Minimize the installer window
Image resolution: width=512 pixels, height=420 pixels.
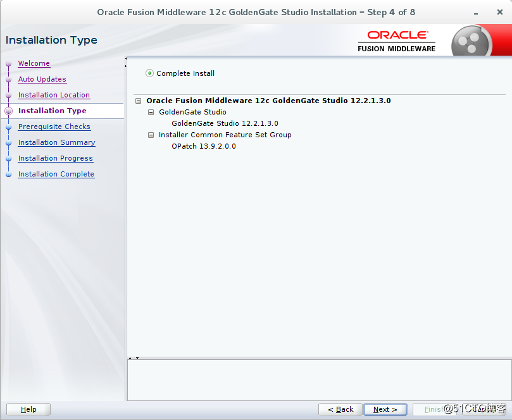click(476, 13)
